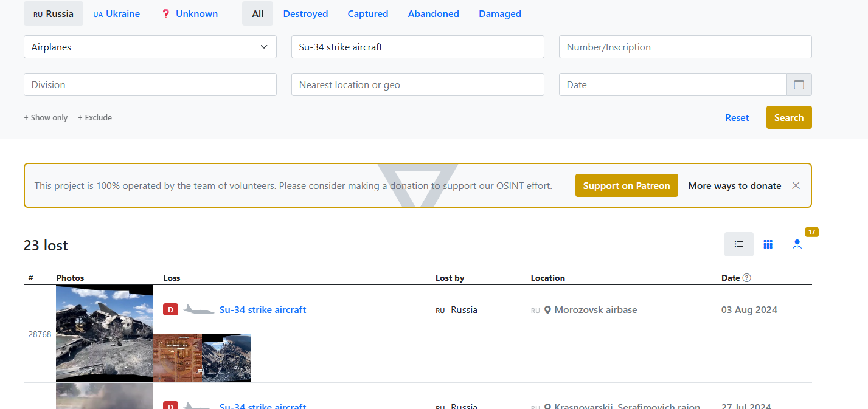This screenshot has width=868, height=409.
Task: Open main wreckage photo of loss 28768
Action: [x=105, y=334]
